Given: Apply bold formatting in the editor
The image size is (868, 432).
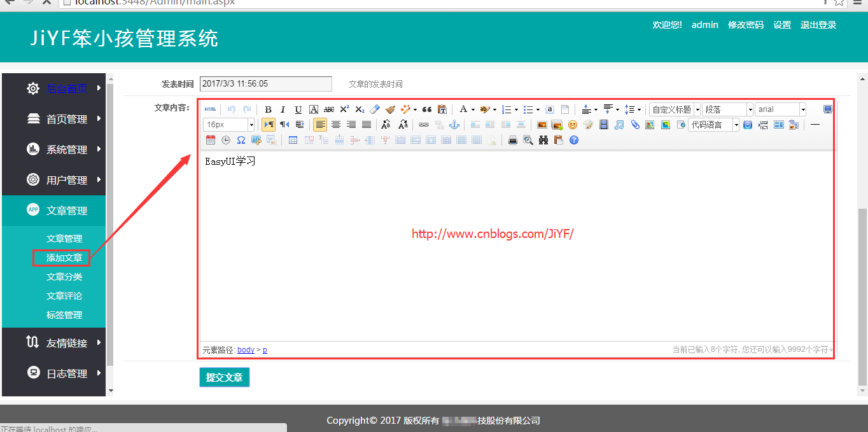Looking at the screenshot, I should pyautogui.click(x=268, y=109).
